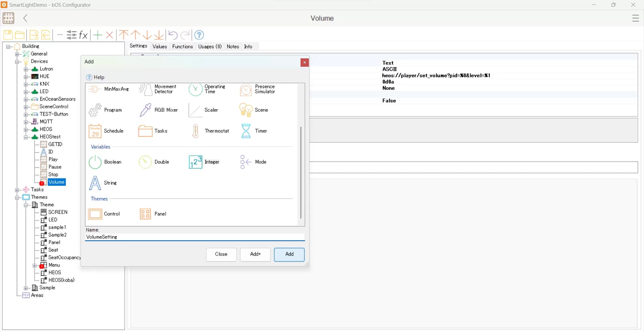Click the blue help question mark toolbar icon
The height and width of the screenshot is (332, 644).
point(199,35)
